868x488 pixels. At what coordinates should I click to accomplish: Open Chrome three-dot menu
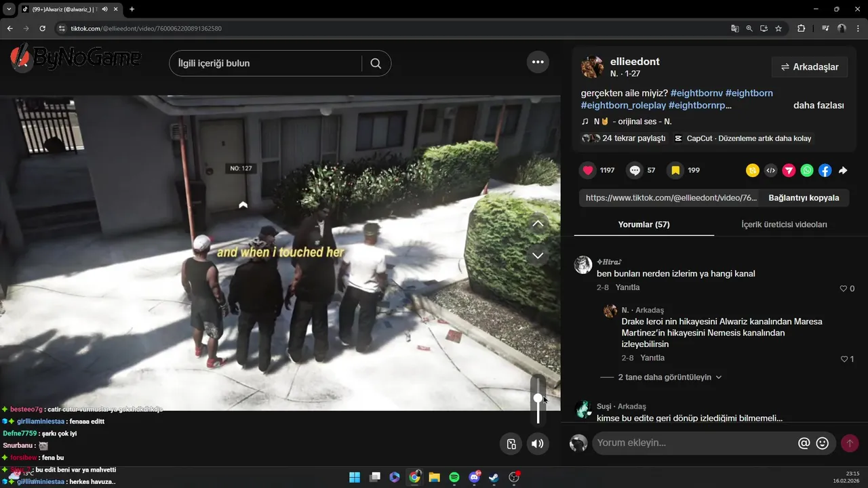(858, 28)
